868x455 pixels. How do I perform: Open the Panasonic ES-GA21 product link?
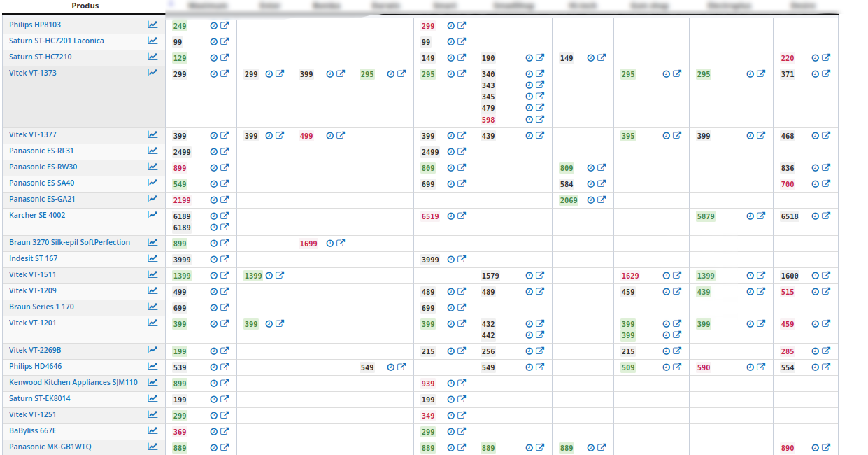pos(42,199)
